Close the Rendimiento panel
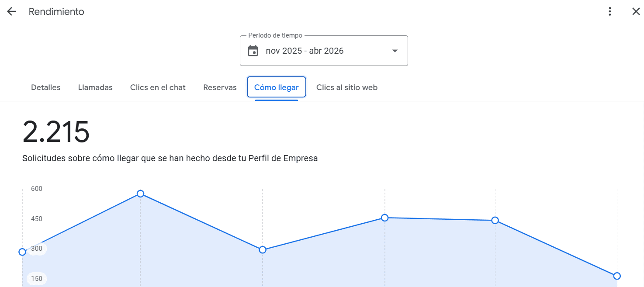This screenshot has height=287, width=644. coord(636,12)
